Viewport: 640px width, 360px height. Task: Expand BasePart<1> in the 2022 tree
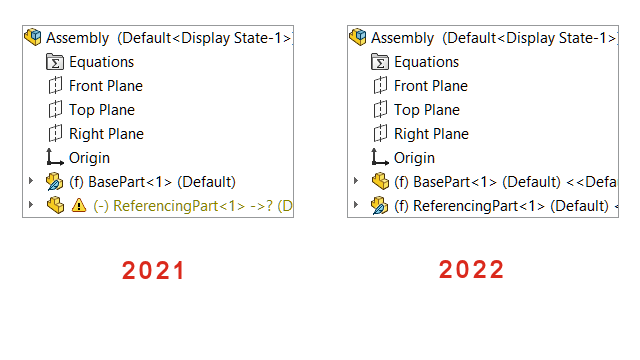356,180
